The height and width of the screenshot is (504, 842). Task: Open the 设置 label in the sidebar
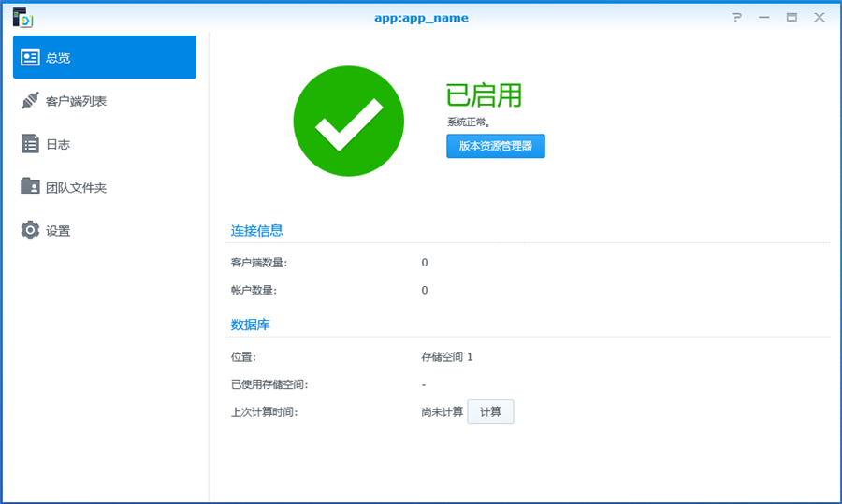click(58, 231)
